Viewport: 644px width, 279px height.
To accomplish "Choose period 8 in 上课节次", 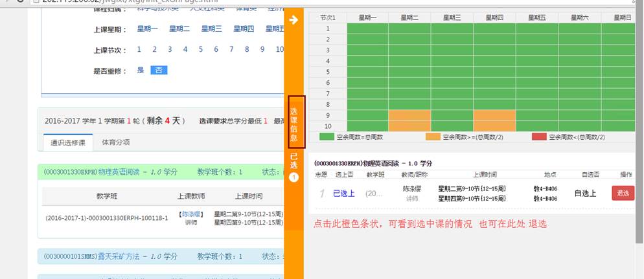I will pos(247,49).
